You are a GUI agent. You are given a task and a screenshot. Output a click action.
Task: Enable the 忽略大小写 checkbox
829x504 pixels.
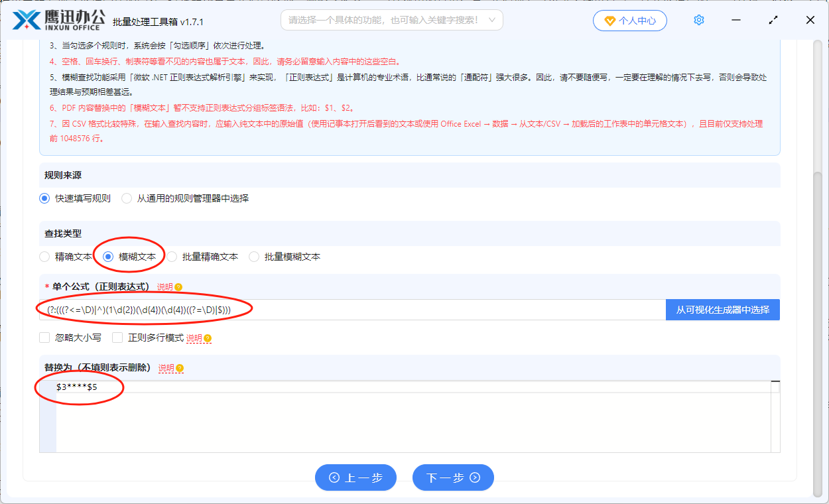[45, 338]
